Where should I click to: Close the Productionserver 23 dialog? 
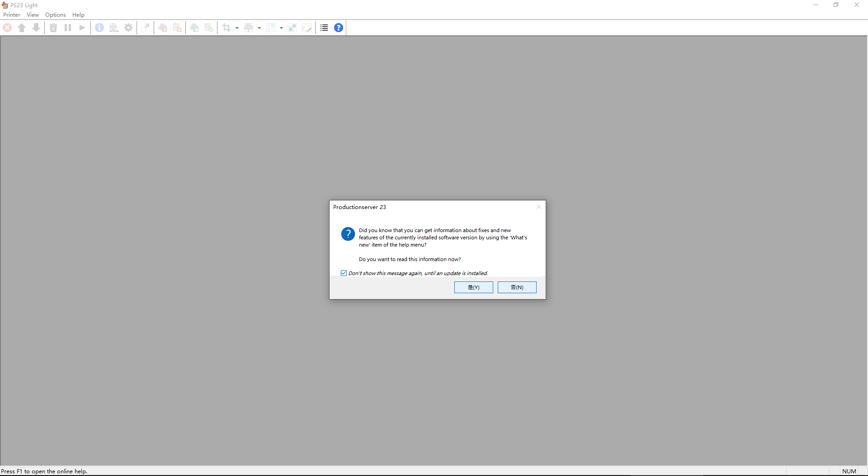[x=539, y=207]
